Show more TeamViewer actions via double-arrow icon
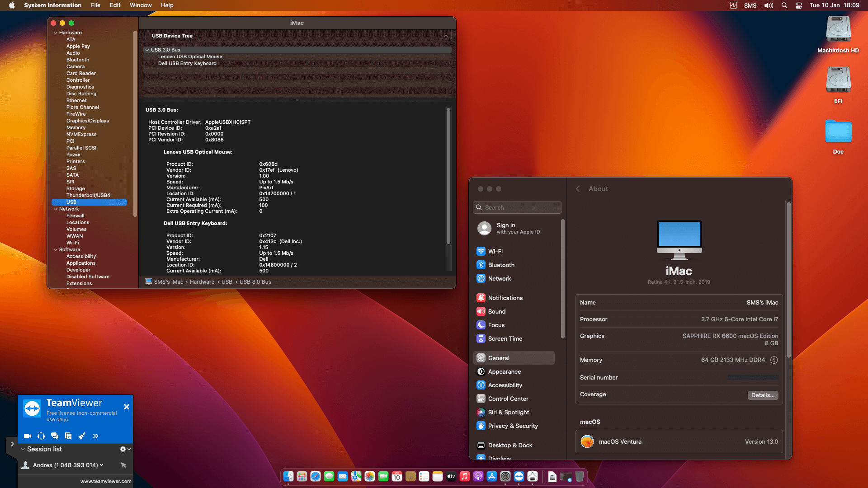The width and height of the screenshot is (868, 488). (x=95, y=436)
